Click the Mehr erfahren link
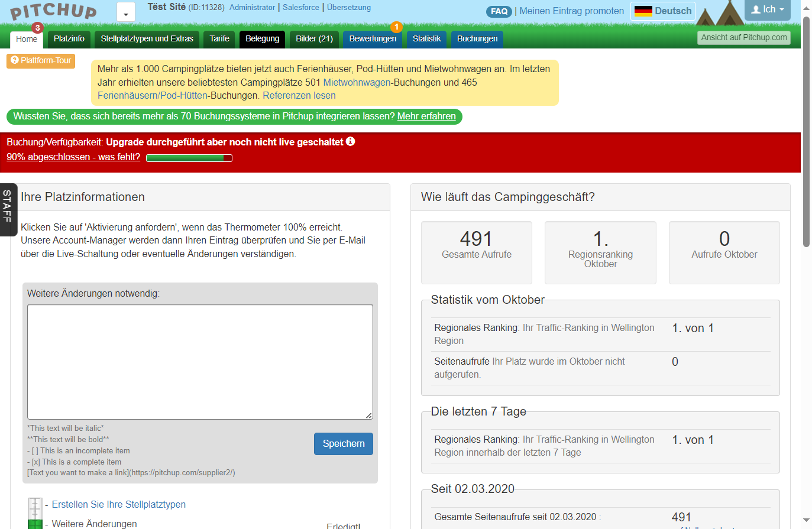Screen dimensions: 812x529 tap(426, 116)
